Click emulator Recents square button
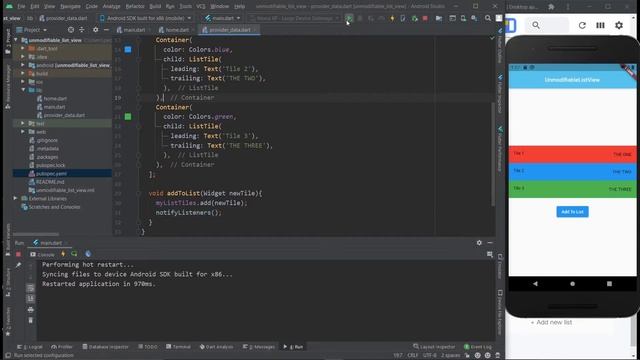The image size is (640, 360). 609,284
